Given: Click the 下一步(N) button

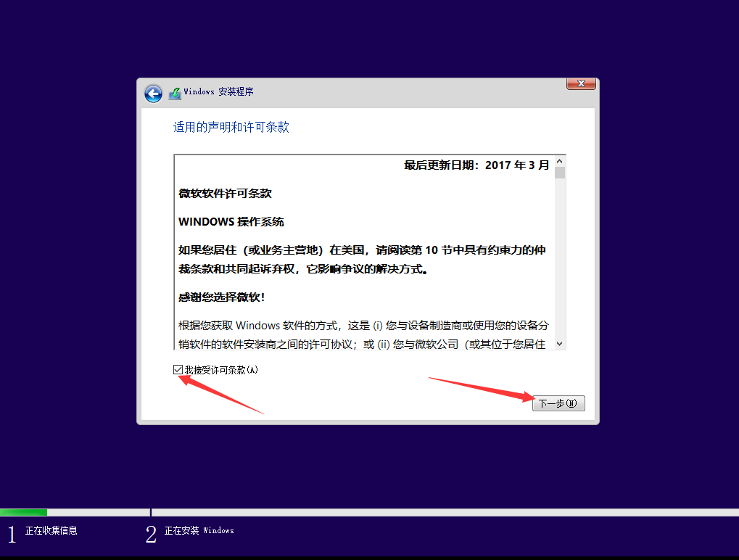Looking at the screenshot, I should pyautogui.click(x=558, y=403).
